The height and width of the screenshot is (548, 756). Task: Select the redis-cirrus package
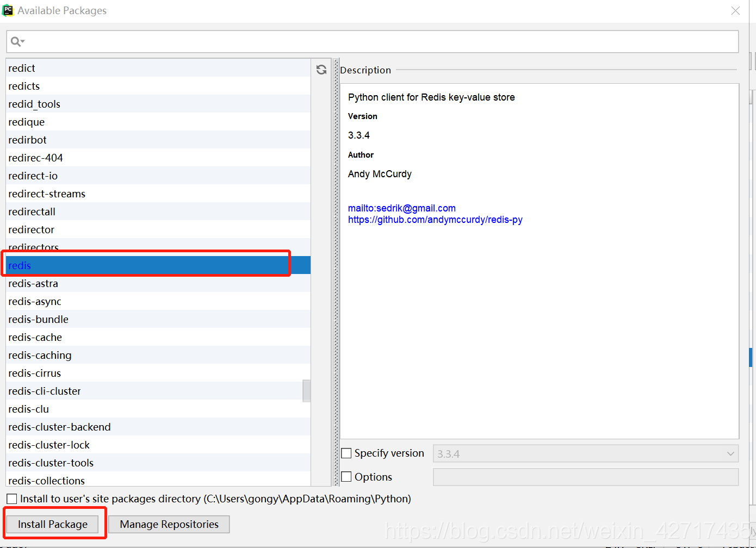(158, 373)
